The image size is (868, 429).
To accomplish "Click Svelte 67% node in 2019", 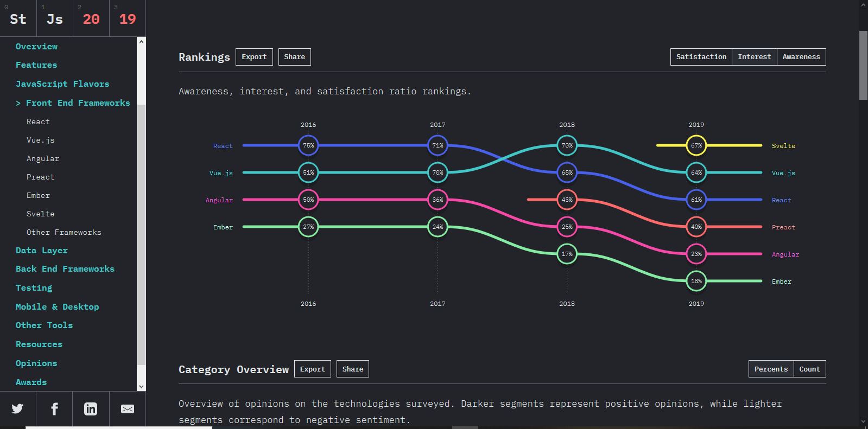I will pos(696,145).
